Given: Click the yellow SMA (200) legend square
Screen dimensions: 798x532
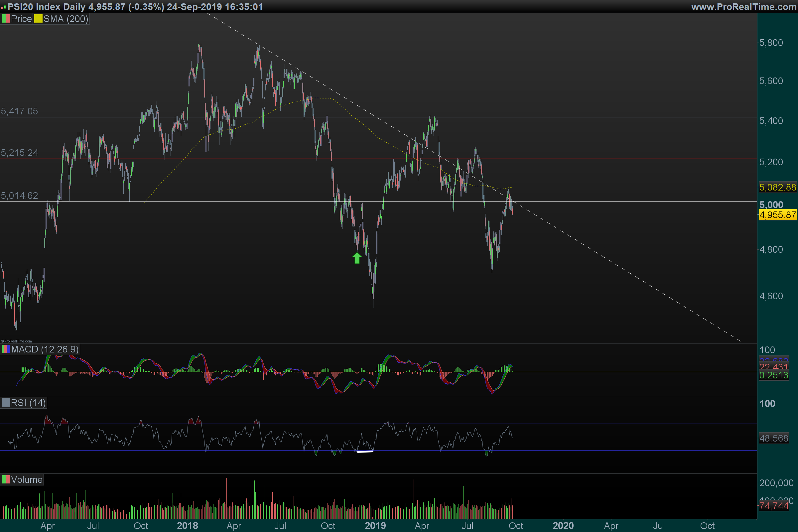Looking at the screenshot, I should click(38, 19).
